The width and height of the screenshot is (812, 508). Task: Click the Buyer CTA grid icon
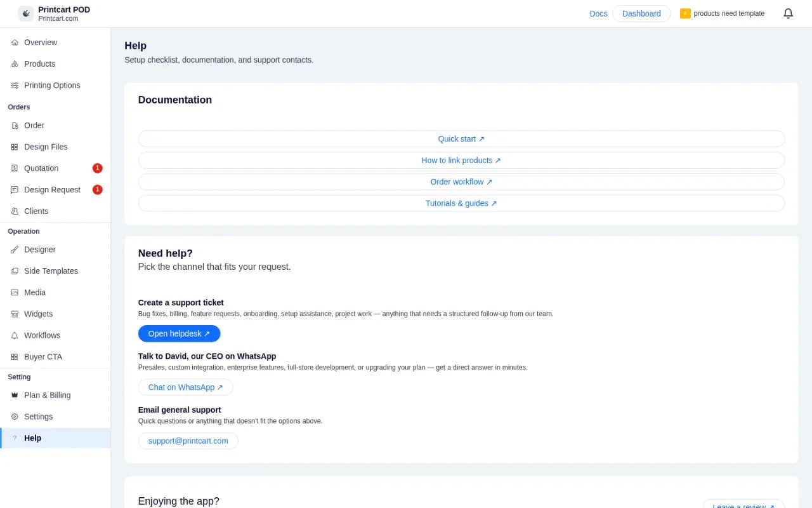(x=15, y=357)
